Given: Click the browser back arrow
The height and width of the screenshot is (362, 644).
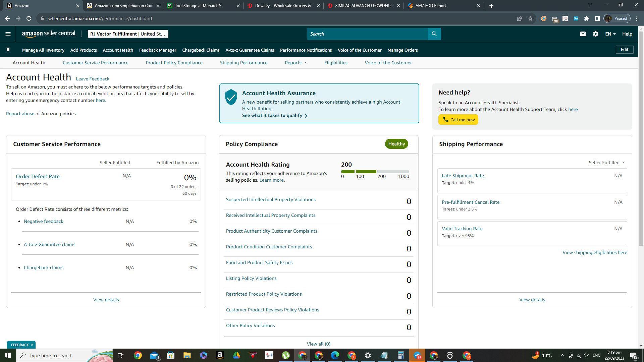Looking at the screenshot, I should (7, 18).
